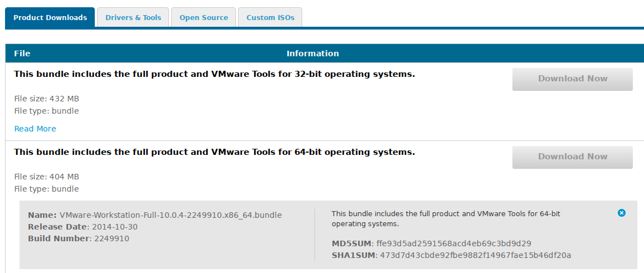Click the 32-bit bundle File type text
This screenshot has width=644, height=273.
tap(46, 111)
